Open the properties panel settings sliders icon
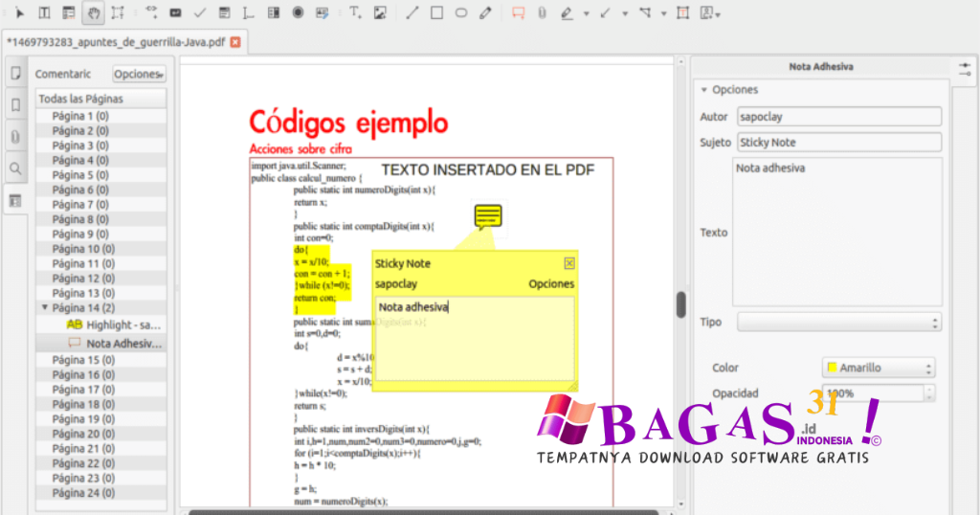The width and height of the screenshot is (980, 515). coord(965,68)
